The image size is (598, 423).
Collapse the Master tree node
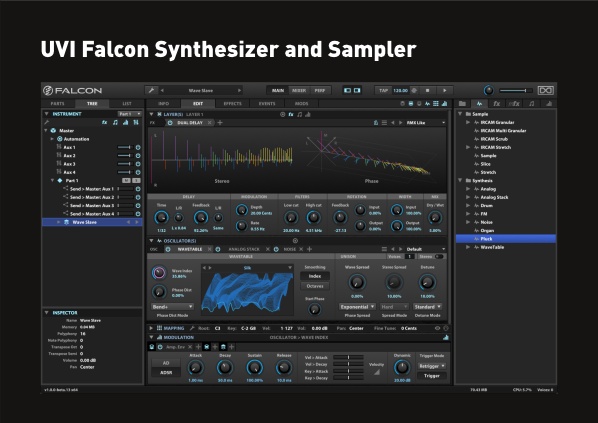(46, 130)
